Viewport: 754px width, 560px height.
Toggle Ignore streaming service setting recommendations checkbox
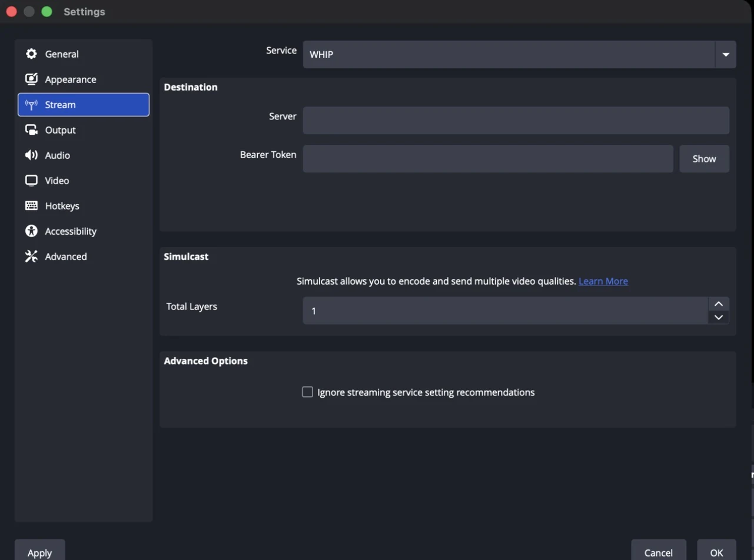tap(307, 392)
